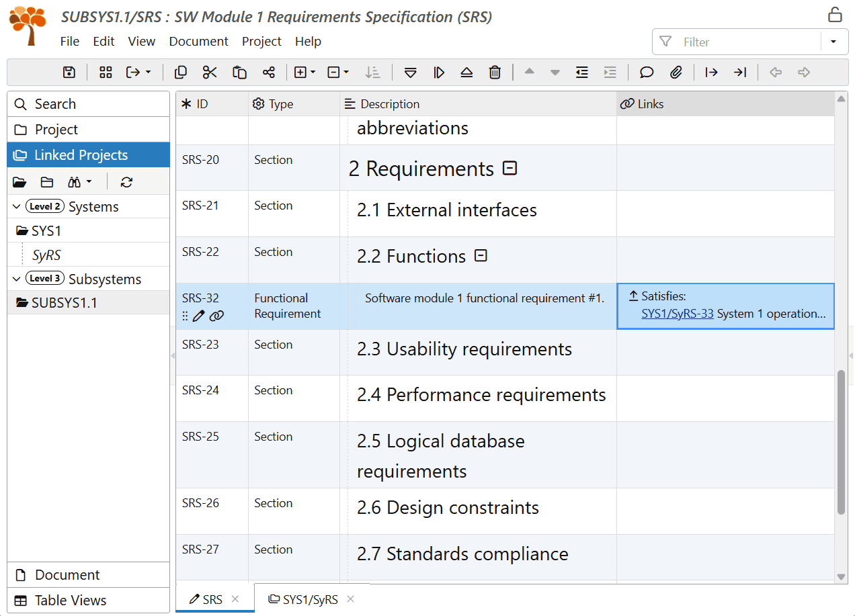Open the Filter dropdown arrow
Viewport: 855px width, 616px height.
pos(833,42)
